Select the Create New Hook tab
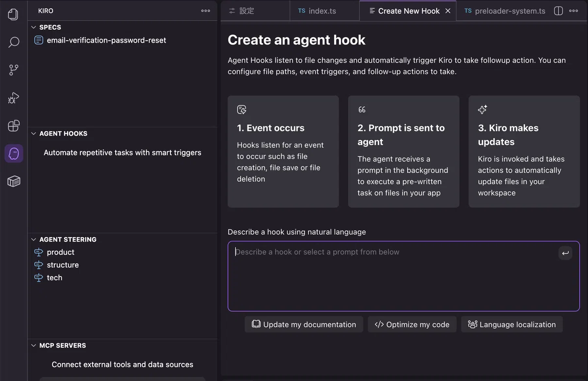Image resolution: width=588 pixels, height=381 pixels. coord(408,11)
